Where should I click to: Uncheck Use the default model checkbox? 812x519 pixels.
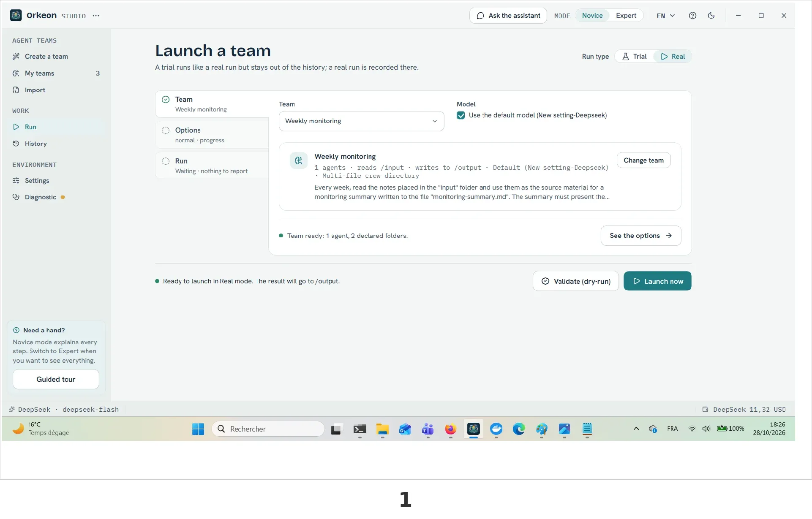(x=461, y=115)
